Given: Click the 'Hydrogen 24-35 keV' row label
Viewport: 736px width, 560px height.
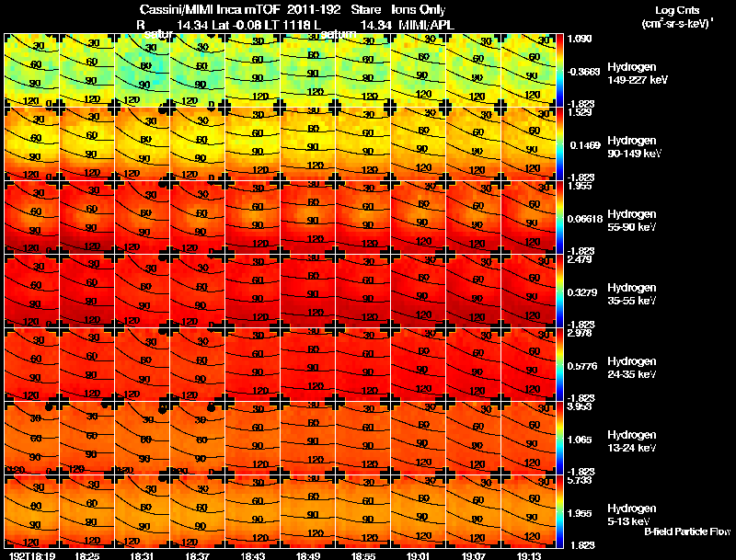Looking at the screenshot, I should pos(632,368).
